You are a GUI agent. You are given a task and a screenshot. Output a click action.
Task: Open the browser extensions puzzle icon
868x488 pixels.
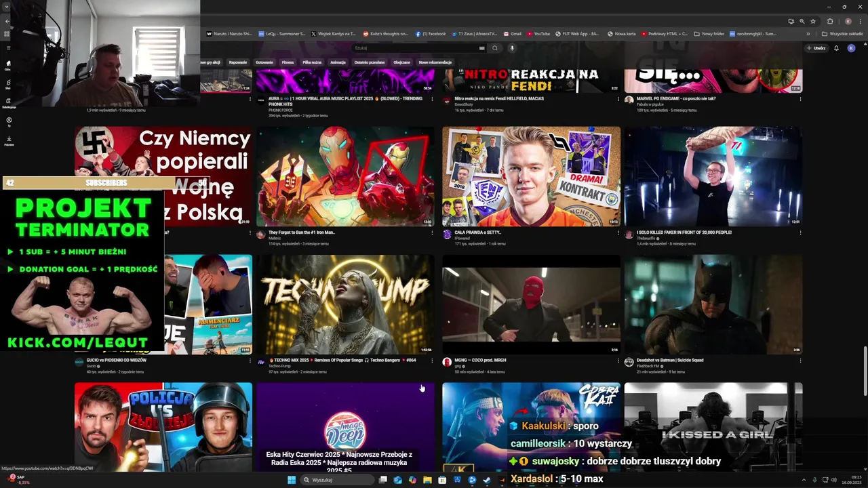coord(830,21)
